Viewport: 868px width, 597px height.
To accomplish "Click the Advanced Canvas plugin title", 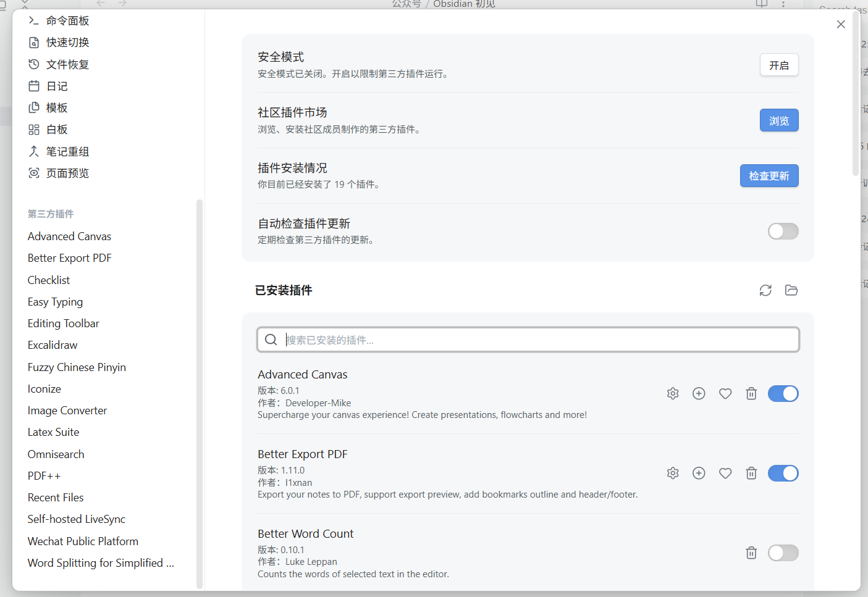I will coord(303,375).
